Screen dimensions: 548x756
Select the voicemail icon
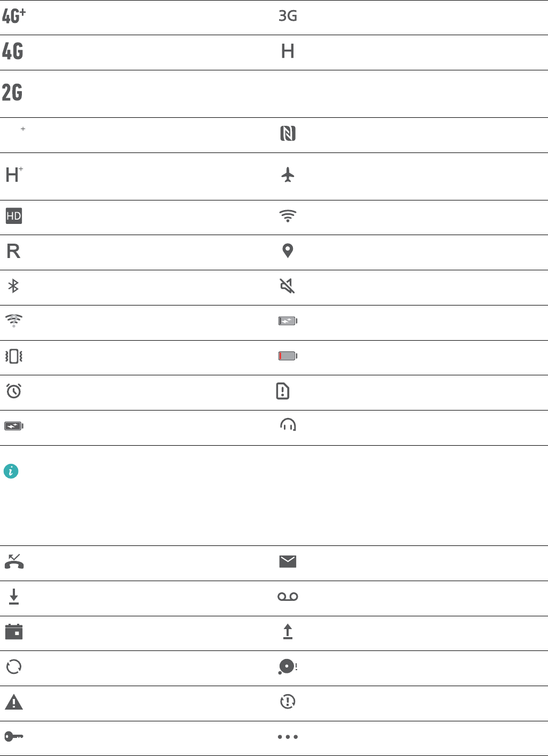(288, 597)
